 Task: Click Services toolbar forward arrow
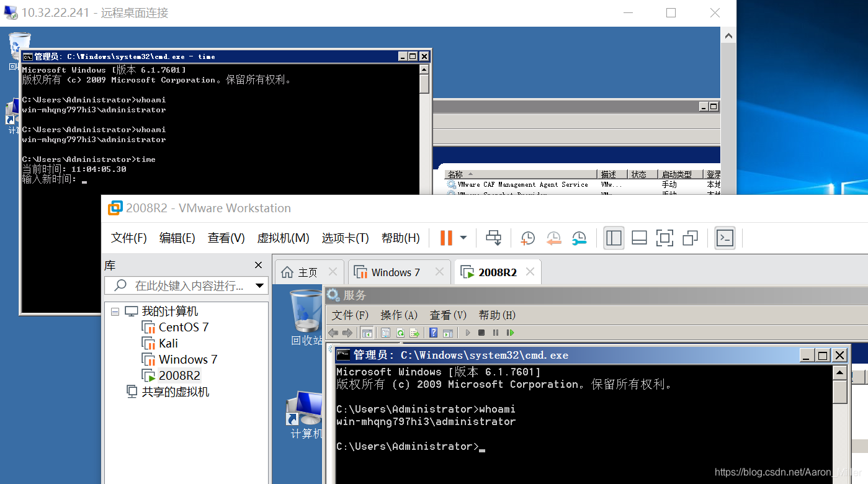pyautogui.click(x=347, y=333)
